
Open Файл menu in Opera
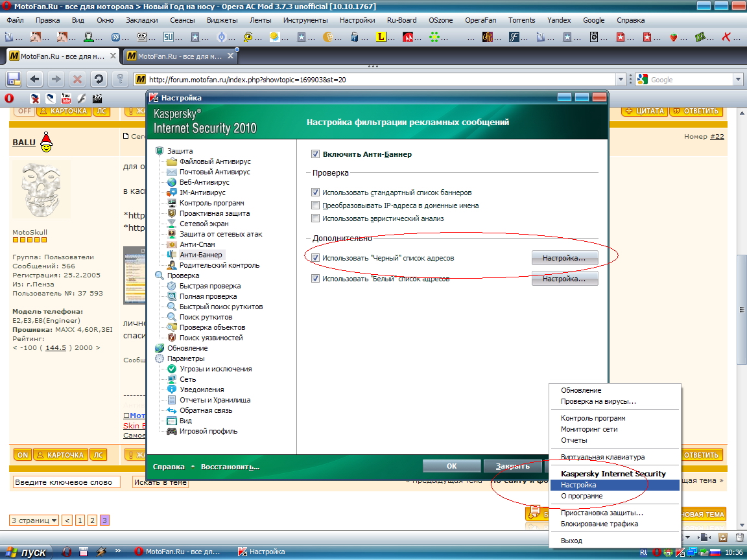[16, 20]
